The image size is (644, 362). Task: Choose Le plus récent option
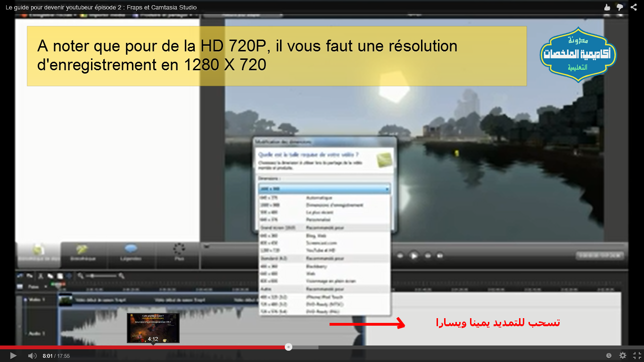pyautogui.click(x=325, y=212)
